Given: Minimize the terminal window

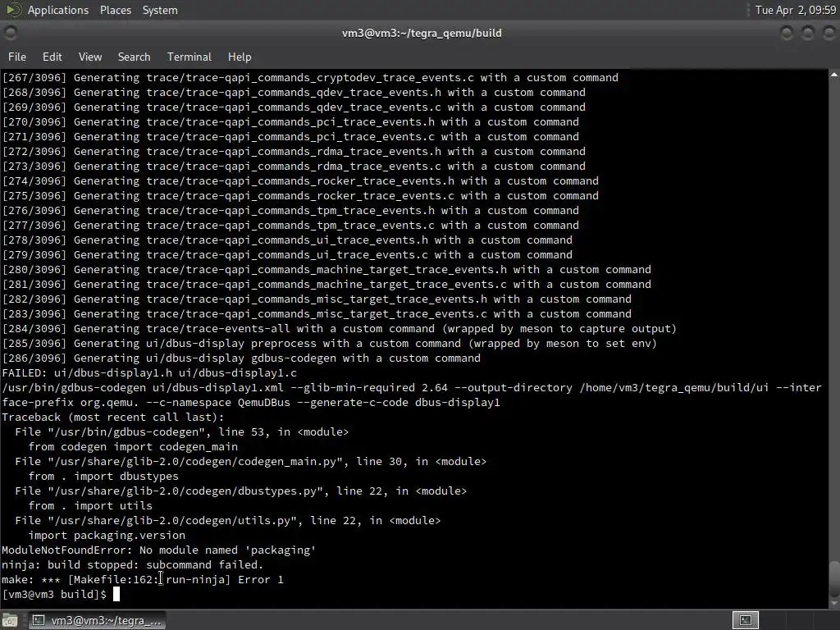Looking at the screenshot, I should click(x=787, y=33).
